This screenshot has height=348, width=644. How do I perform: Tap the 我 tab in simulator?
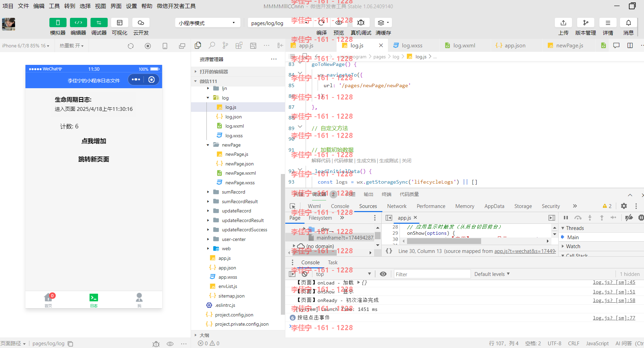tap(139, 300)
